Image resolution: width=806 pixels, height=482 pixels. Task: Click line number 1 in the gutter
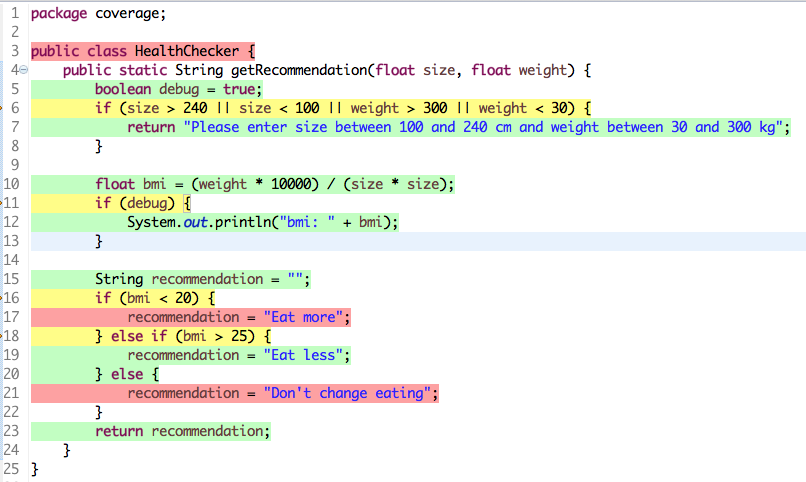tap(15, 13)
